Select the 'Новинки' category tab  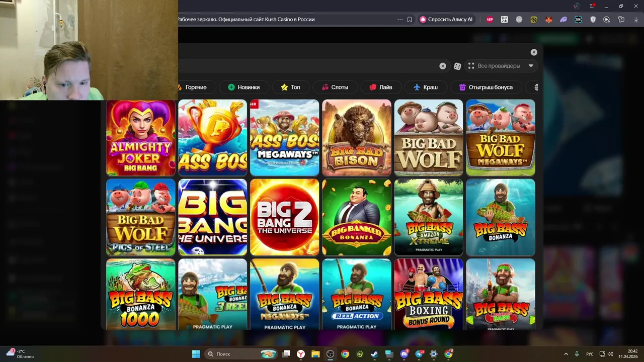(x=244, y=87)
